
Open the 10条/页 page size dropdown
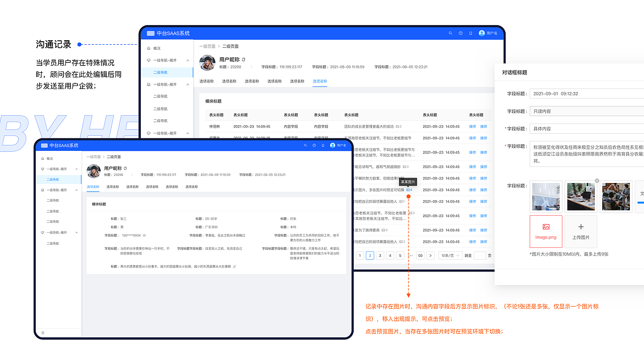click(450, 255)
